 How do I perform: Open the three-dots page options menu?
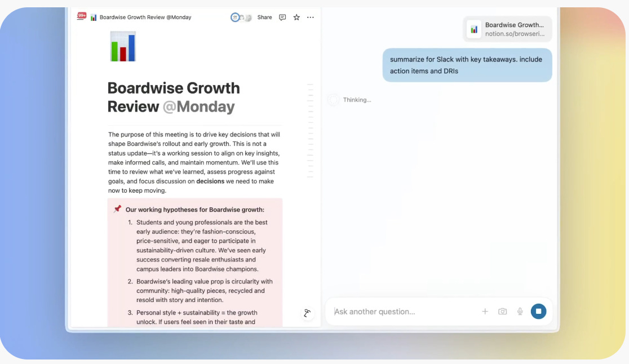[311, 17]
